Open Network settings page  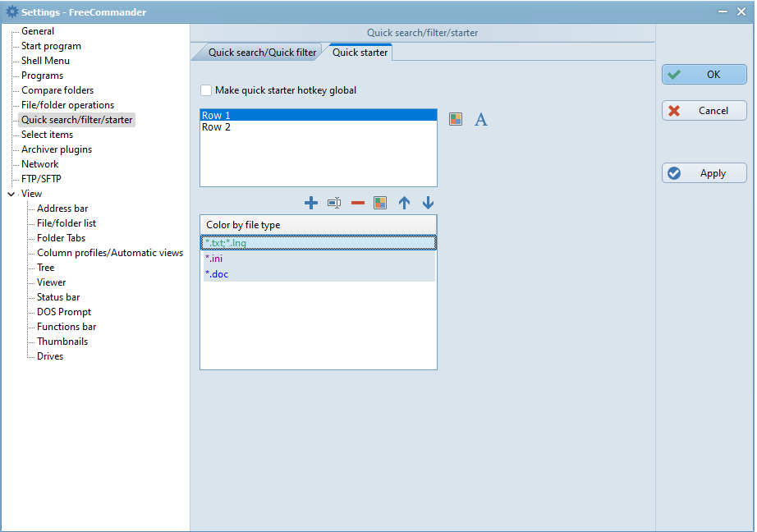click(39, 164)
